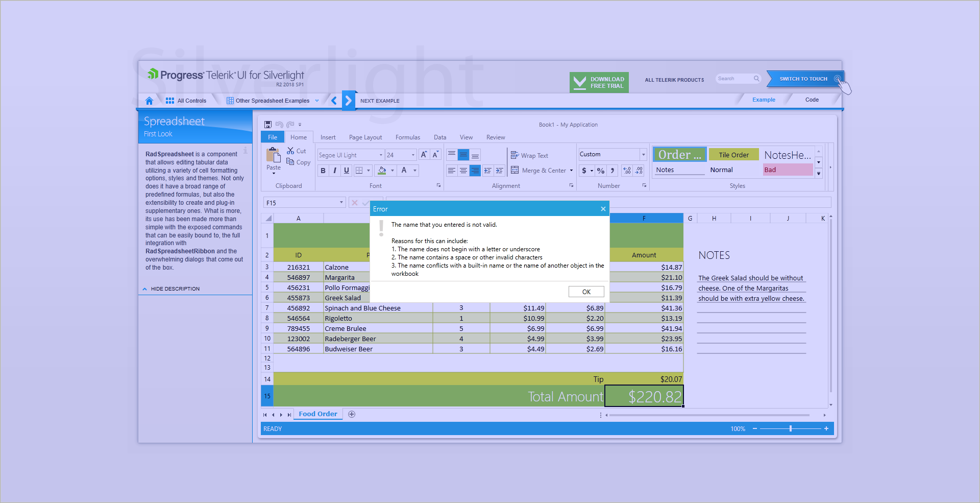Image resolution: width=980 pixels, height=503 pixels.
Task: Click in the F15 name box field
Action: pyautogui.click(x=305, y=203)
